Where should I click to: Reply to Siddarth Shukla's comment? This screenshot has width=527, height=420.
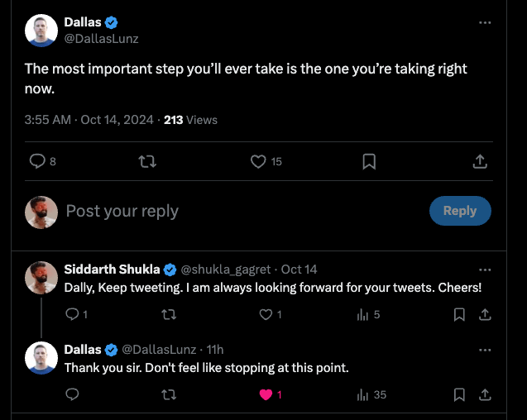pyautogui.click(x=72, y=314)
